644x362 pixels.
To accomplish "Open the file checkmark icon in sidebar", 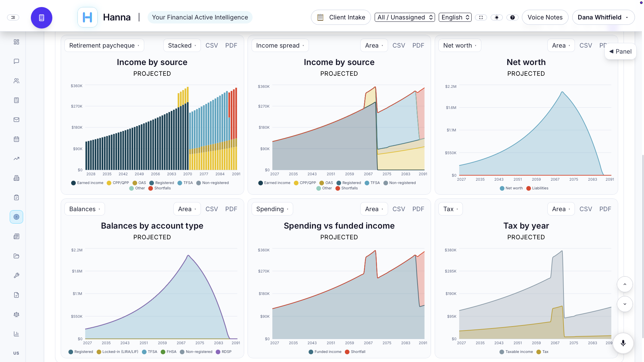I will click(x=16, y=295).
